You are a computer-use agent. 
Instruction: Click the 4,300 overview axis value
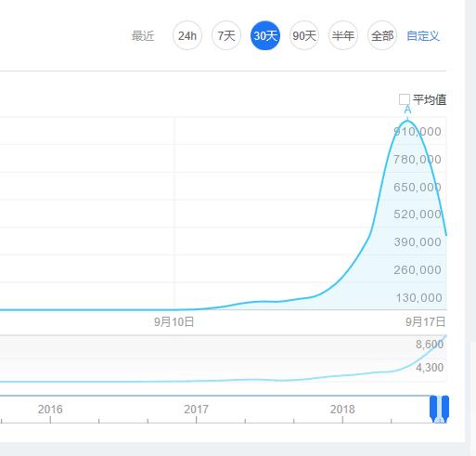pyautogui.click(x=430, y=368)
